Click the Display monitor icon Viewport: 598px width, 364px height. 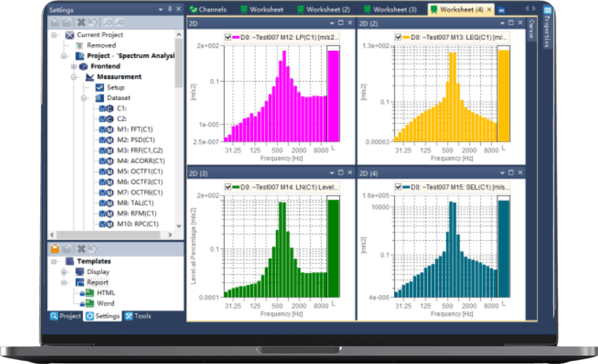click(x=80, y=272)
